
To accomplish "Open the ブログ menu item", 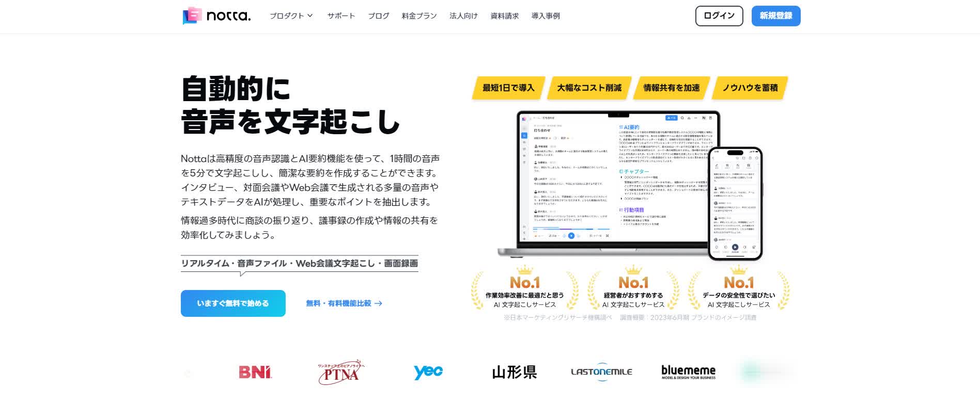I will click(x=379, y=16).
